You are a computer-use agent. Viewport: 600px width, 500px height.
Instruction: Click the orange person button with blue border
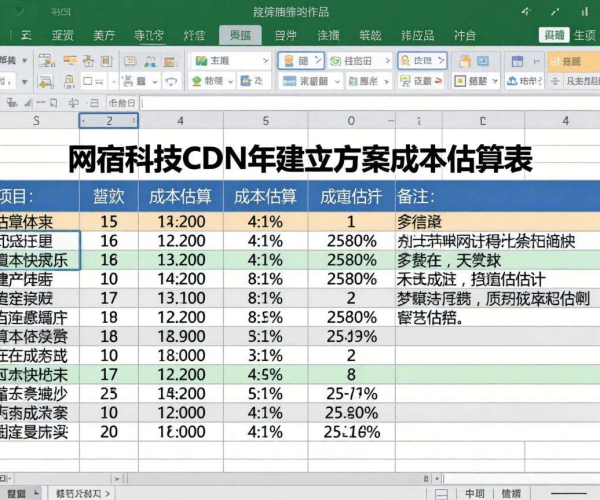click(x=301, y=61)
